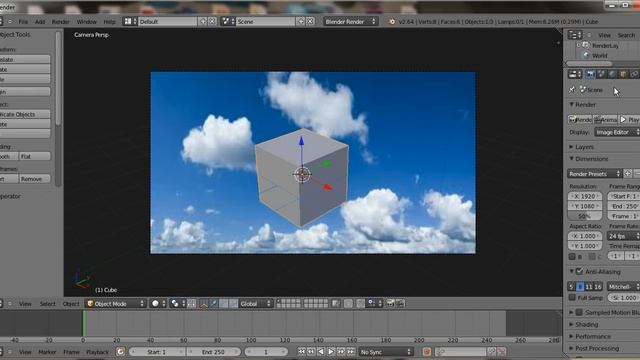Image resolution: width=640 pixels, height=360 pixels.
Task: Open the Global orientation dropdown
Action: click(x=255, y=304)
